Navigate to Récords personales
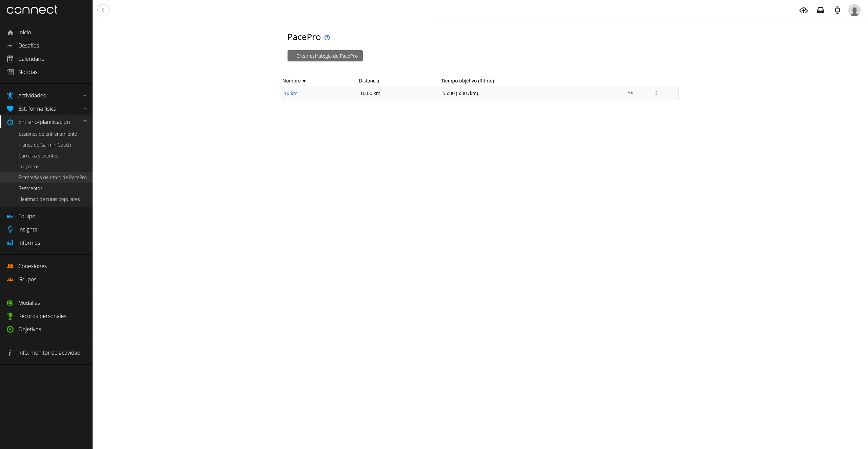Screen dimensions: 868x449 [42, 316]
